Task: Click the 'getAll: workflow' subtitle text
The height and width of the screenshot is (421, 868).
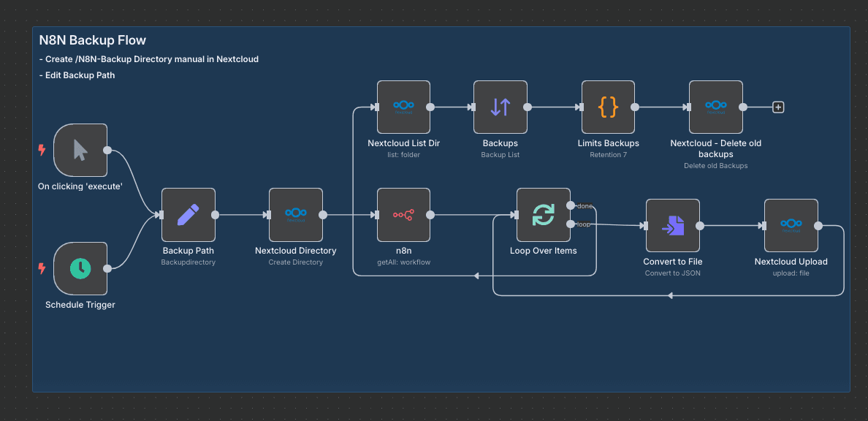Action: pos(403,262)
